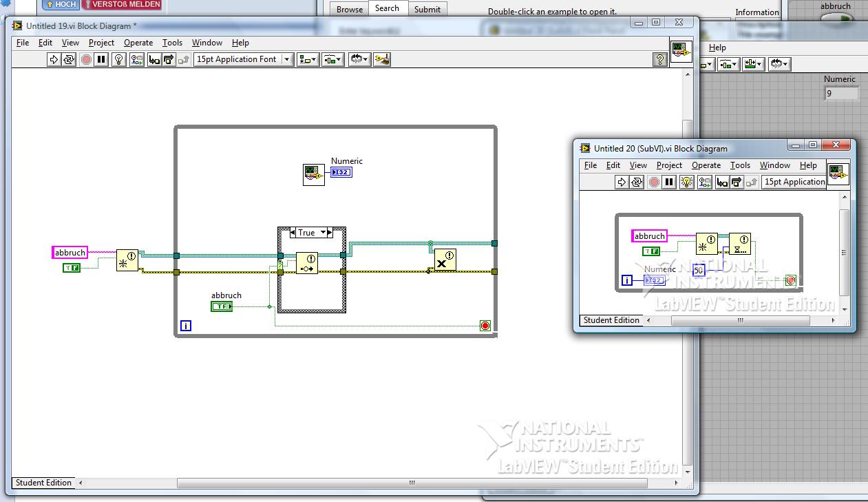868x502 pixels.
Task: Click the numeric constant 50 in SubVI
Action: click(x=699, y=270)
